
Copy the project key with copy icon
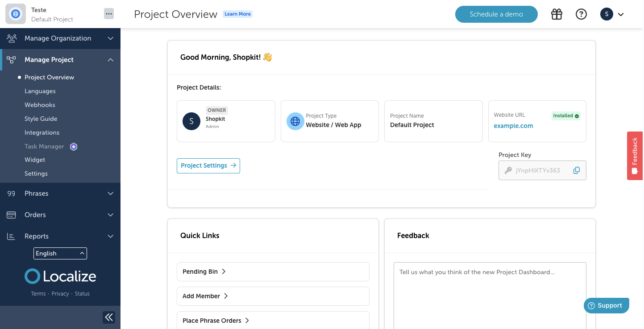[x=576, y=170]
